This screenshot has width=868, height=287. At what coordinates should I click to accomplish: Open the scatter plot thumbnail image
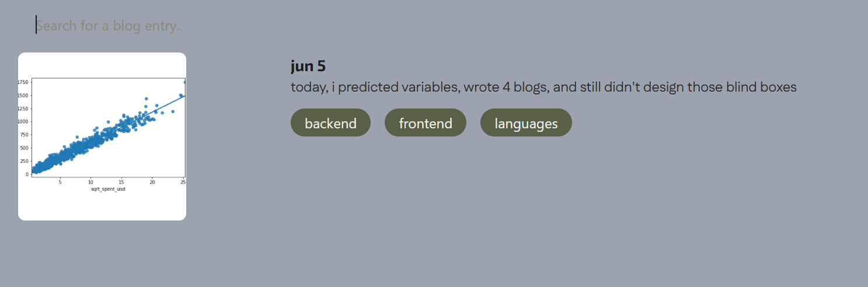(102, 136)
